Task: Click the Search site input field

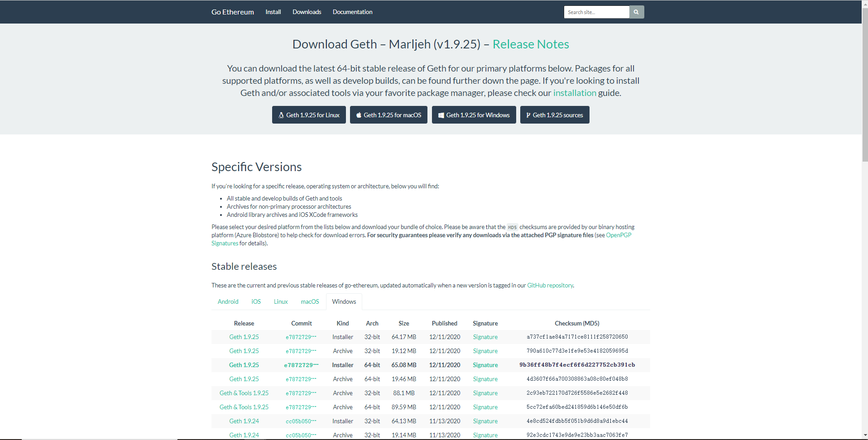Action: (x=596, y=12)
